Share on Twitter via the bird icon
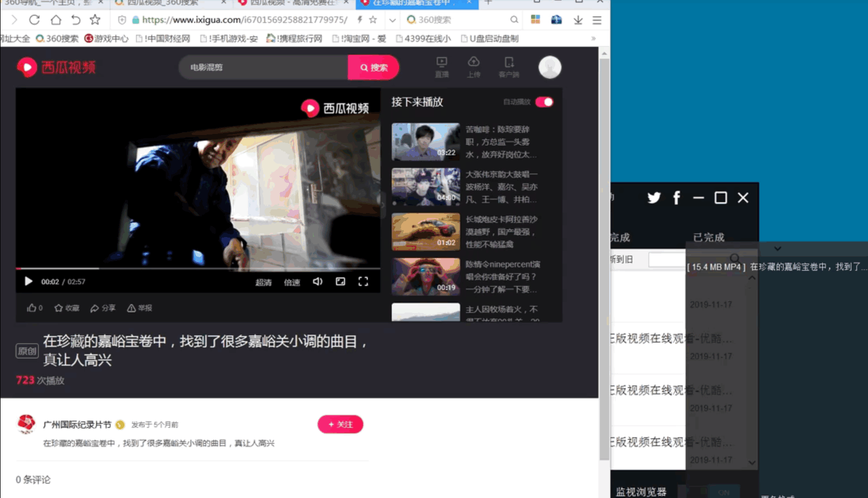 pos(654,198)
